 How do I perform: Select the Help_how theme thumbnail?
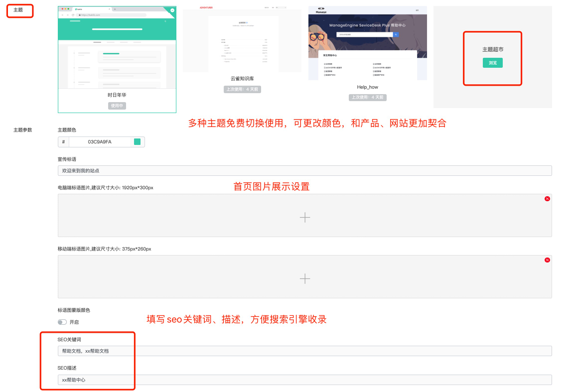pos(367,43)
